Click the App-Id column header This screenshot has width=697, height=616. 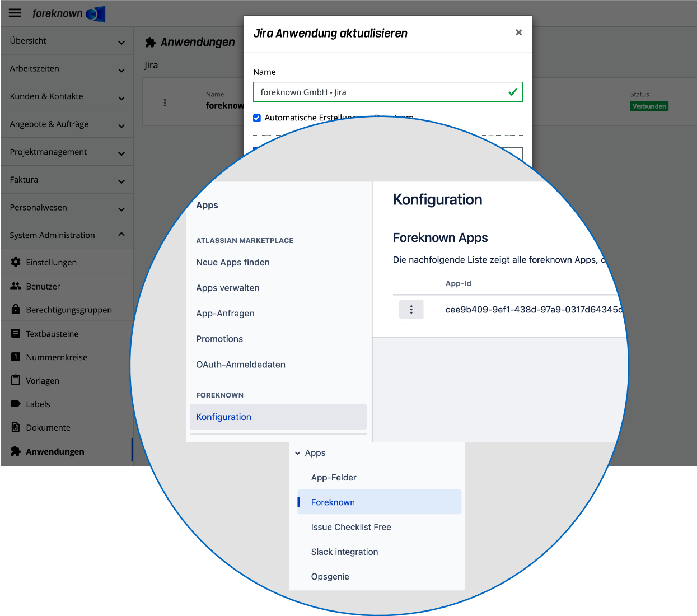pyautogui.click(x=459, y=283)
